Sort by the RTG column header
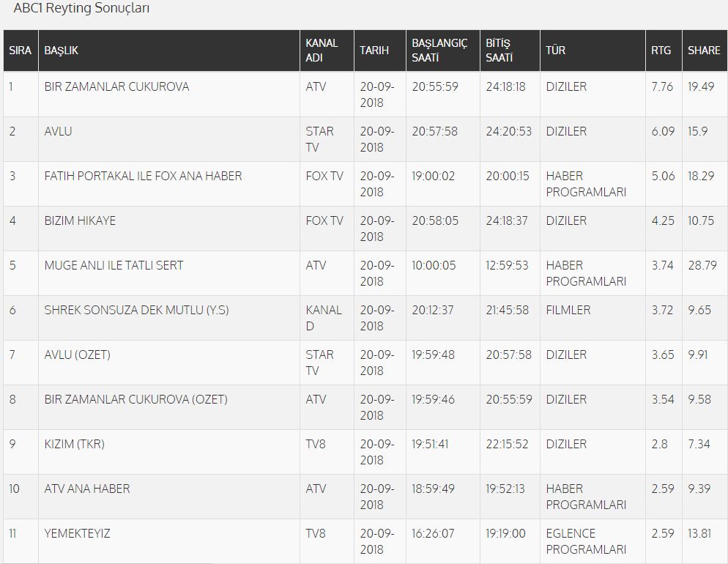The height and width of the screenshot is (564, 728). click(x=661, y=51)
